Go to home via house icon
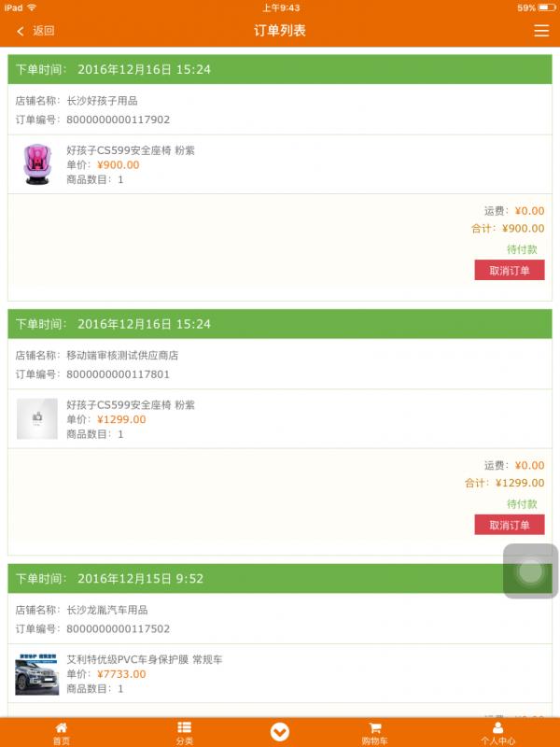560x747 pixels. point(62,728)
